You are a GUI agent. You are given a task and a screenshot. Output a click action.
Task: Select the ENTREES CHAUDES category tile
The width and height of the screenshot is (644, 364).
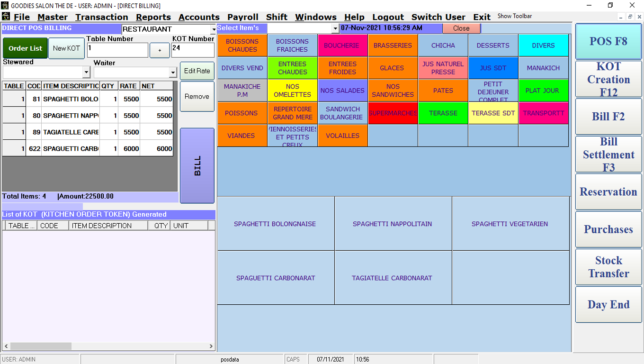tap(293, 68)
